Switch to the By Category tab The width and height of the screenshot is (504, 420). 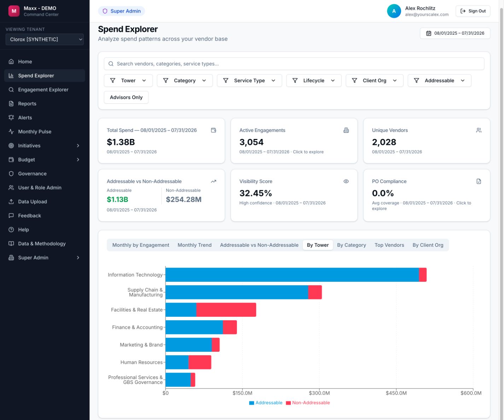352,245
